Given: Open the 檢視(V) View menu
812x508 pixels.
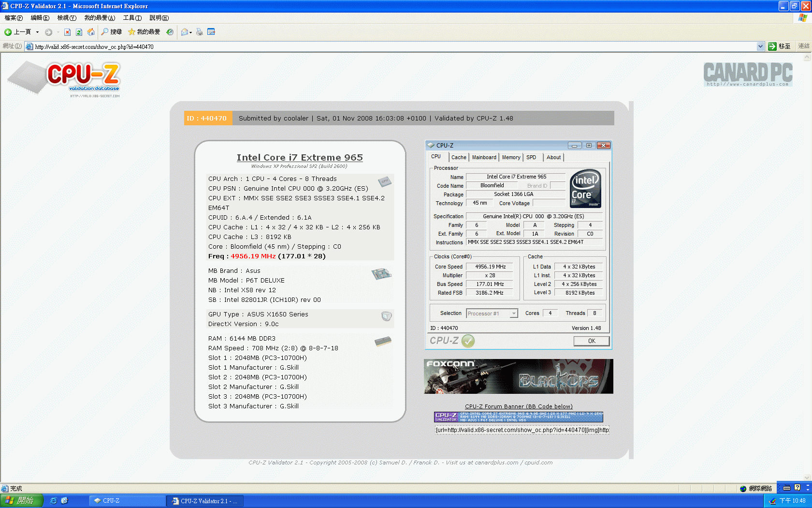Looking at the screenshot, I should coord(67,18).
